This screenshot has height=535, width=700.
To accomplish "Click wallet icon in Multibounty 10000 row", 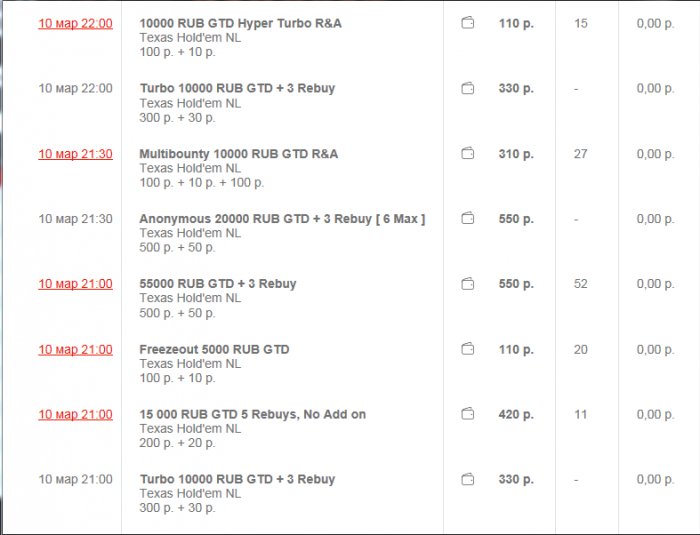I will (x=467, y=154).
